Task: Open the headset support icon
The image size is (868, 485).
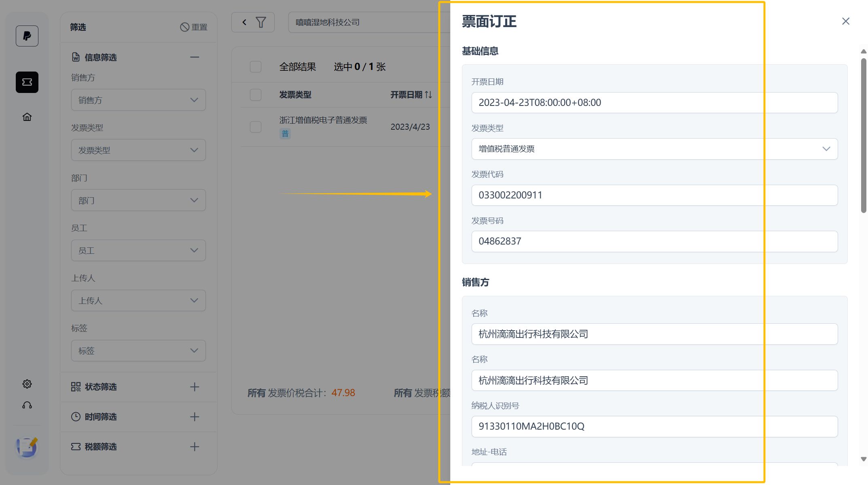Action: point(27,405)
